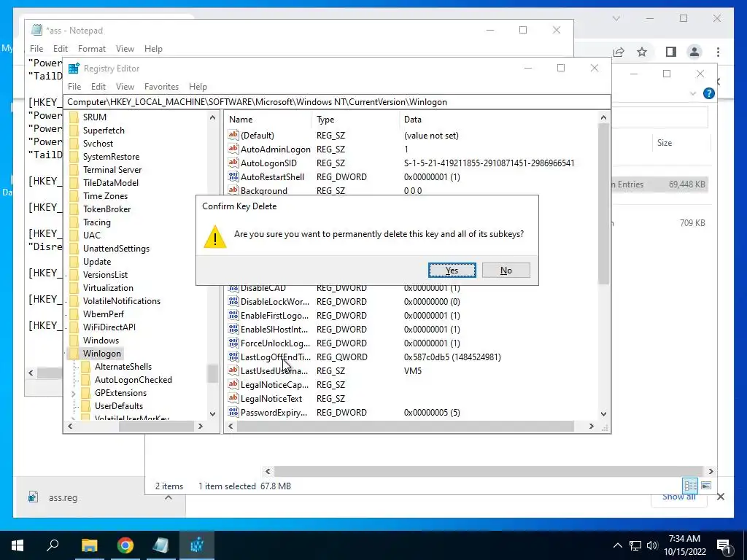Select the TokenBroker key
The width and height of the screenshot is (747, 560).
click(107, 209)
